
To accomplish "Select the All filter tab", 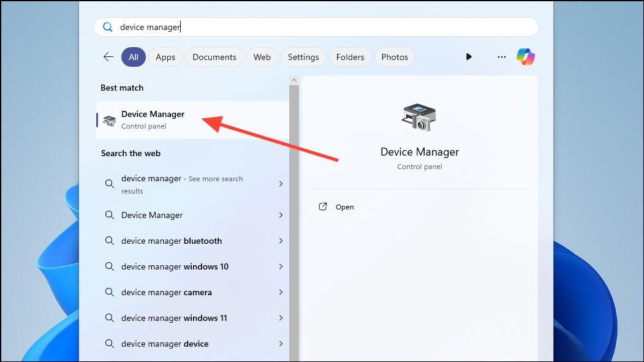I will pyautogui.click(x=134, y=57).
